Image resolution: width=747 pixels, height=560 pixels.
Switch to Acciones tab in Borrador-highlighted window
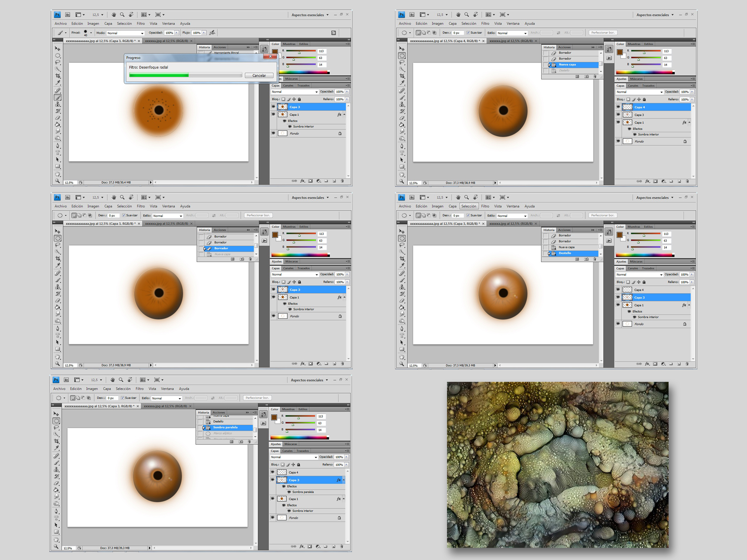[220, 230]
